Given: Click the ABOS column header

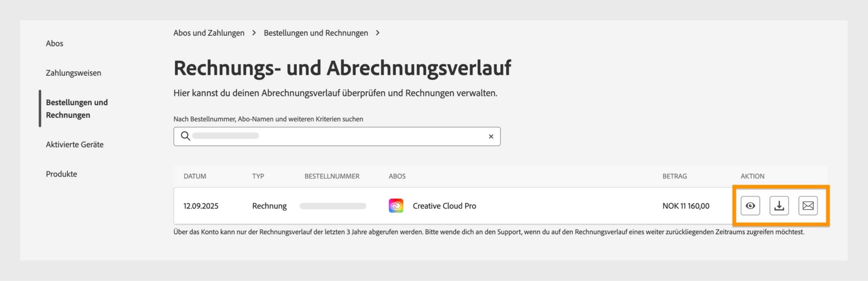Looking at the screenshot, I should (397, 176).
